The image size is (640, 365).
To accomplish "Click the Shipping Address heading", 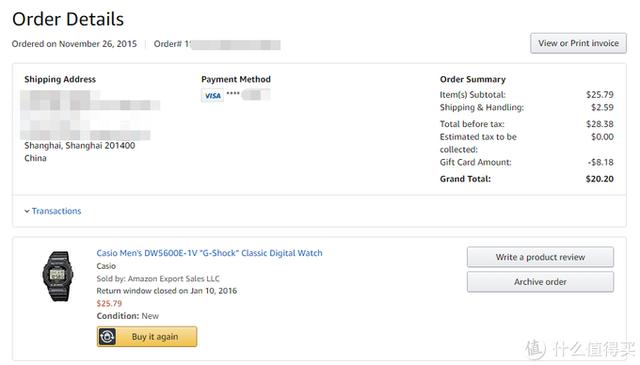I will coord(60,79).
